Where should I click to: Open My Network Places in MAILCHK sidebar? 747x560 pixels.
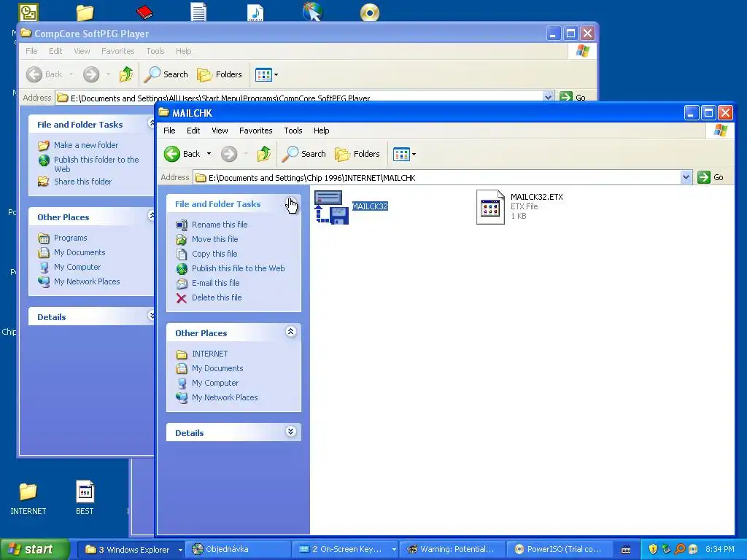pyautogui.click(x=225, y=397)
